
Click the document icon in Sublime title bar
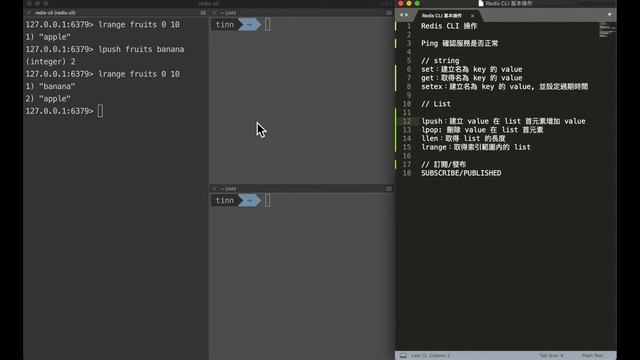481,3
